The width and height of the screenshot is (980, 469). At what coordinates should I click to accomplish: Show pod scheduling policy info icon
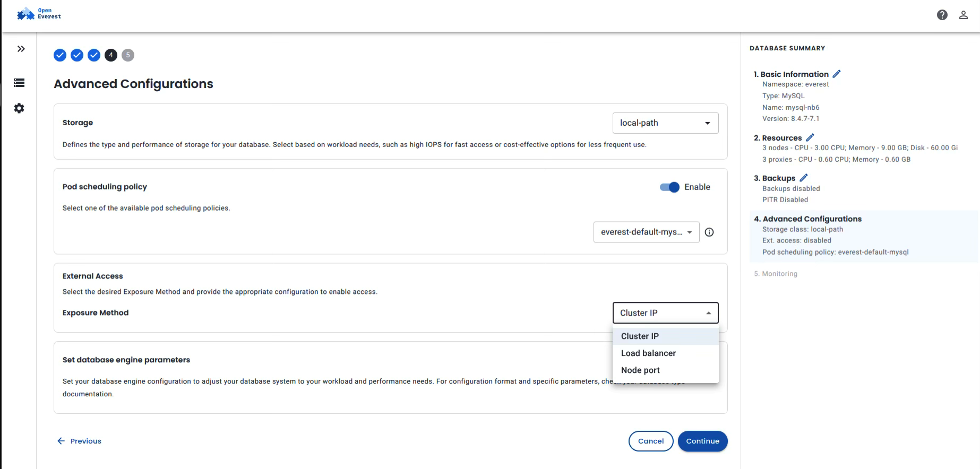[709, 232]
